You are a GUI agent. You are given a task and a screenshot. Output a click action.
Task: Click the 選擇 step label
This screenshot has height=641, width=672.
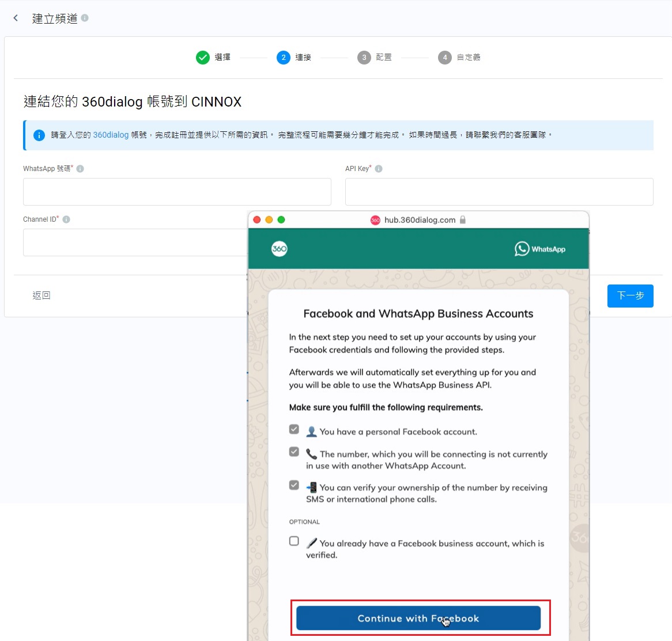pos(222,58)
